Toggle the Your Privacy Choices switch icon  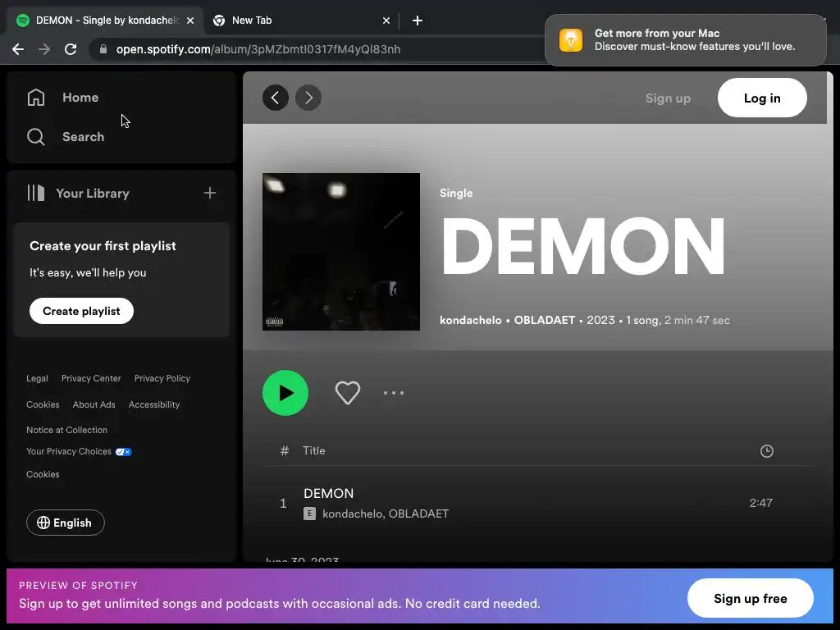[123, 452]
